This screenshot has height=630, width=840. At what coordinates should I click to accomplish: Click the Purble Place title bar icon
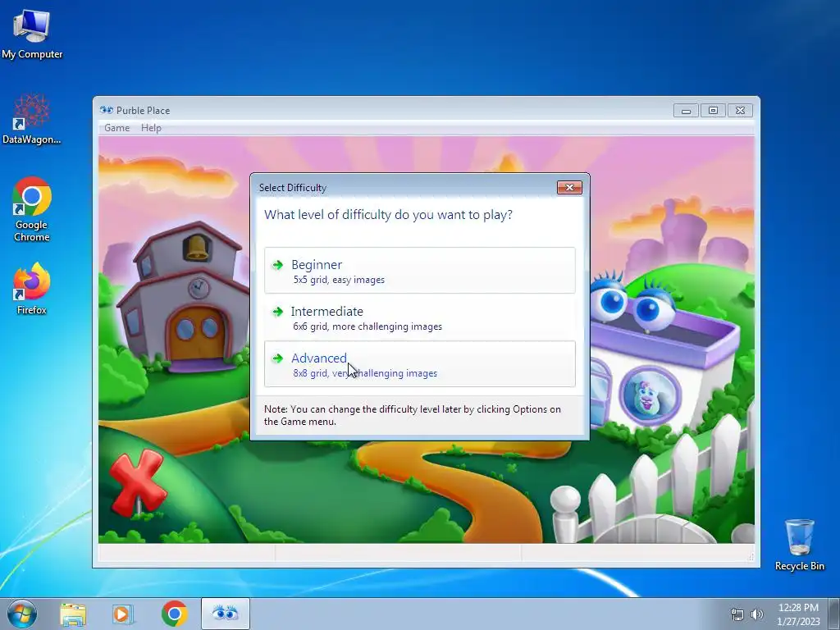point(106,111)
